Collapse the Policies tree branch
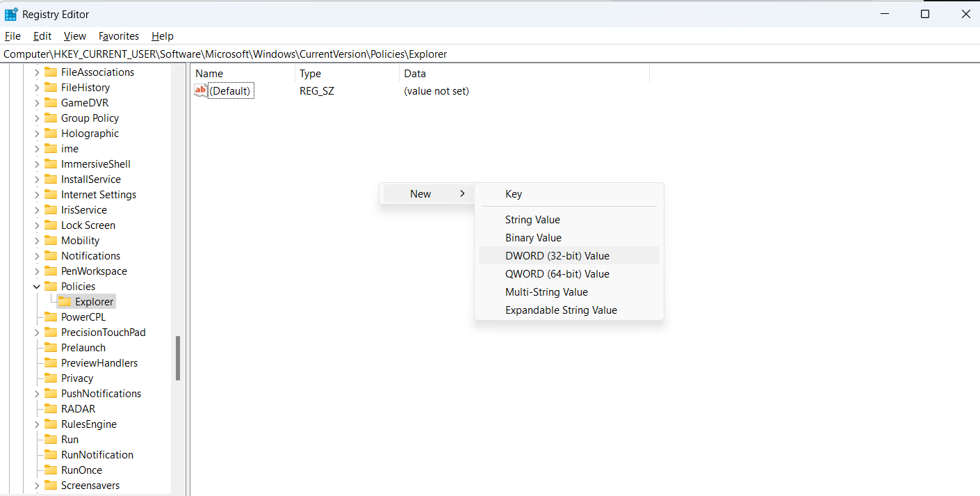 point(36,286)
